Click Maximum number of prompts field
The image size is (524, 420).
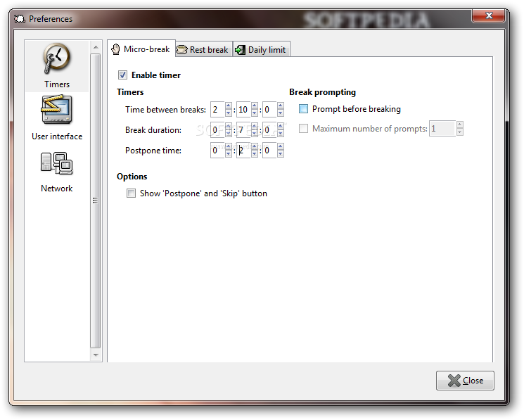[x=442, y=128]
